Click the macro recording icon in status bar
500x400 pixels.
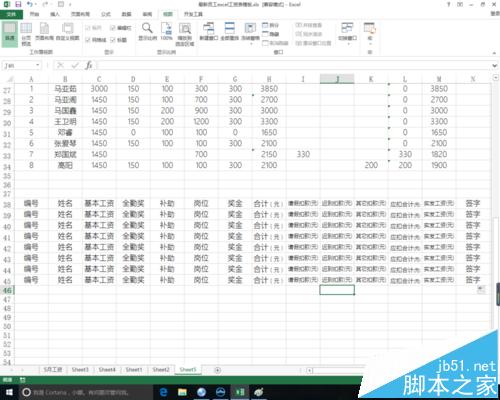22,380
